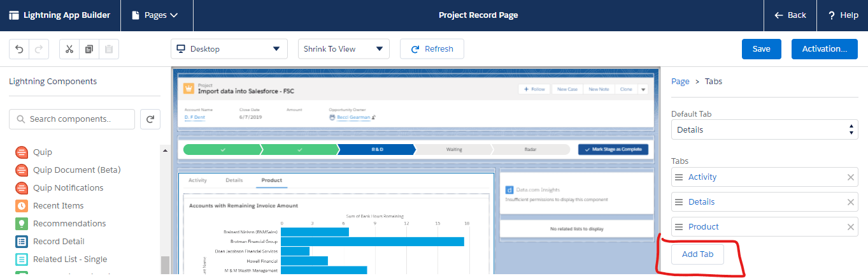The width and height of the screenshot is (868, 278).
Task: Open the Activity tab entry
Action: tap(702, 177)
